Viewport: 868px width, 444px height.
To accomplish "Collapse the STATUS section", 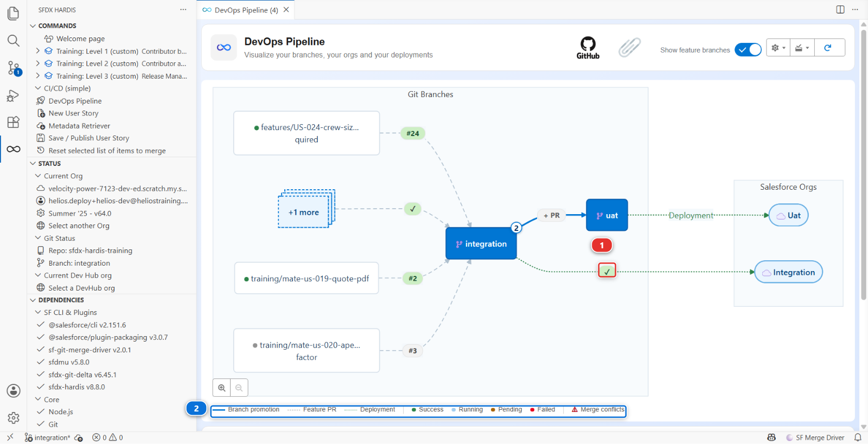I will pos(33,163).
